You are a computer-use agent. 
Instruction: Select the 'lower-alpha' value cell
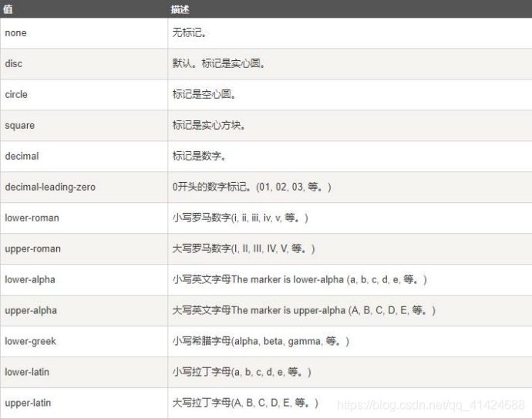84,279
